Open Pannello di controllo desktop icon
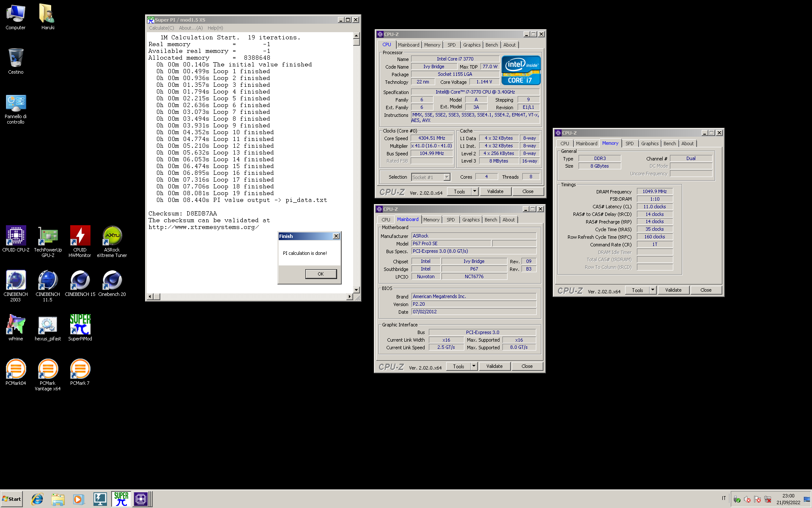 [x=16, y=109]
